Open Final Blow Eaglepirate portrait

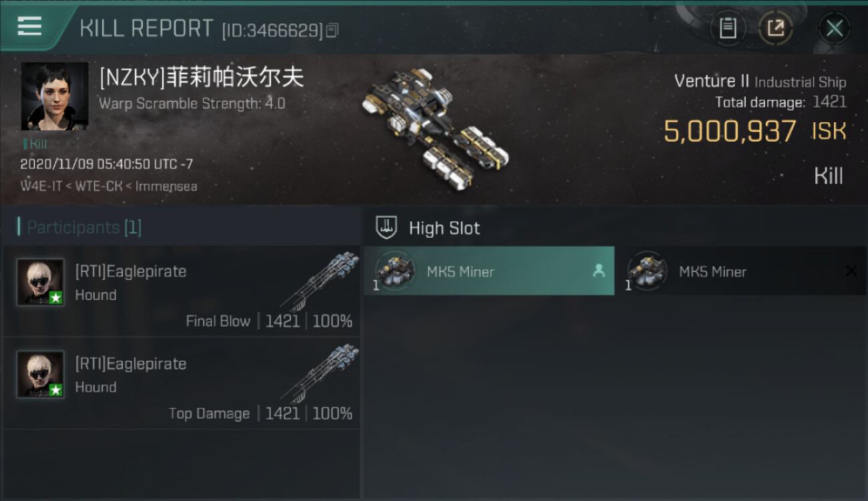tap(41, 282)
